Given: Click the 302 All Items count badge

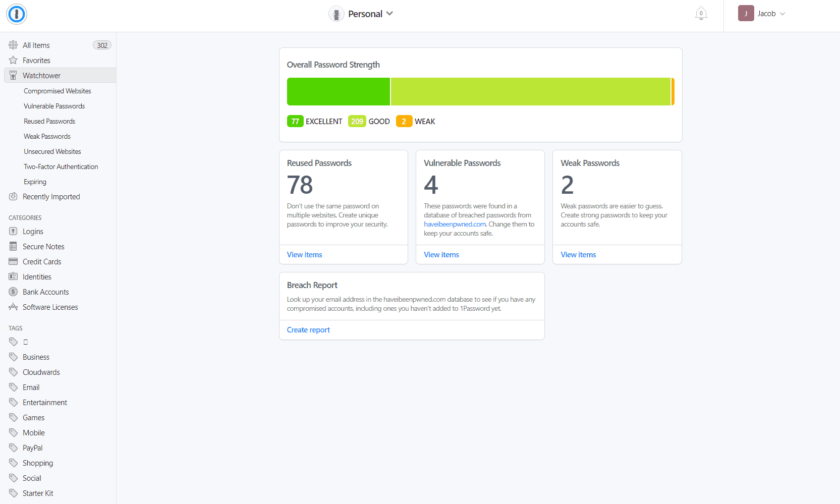Looking at the screenshot, I should 102,45.
